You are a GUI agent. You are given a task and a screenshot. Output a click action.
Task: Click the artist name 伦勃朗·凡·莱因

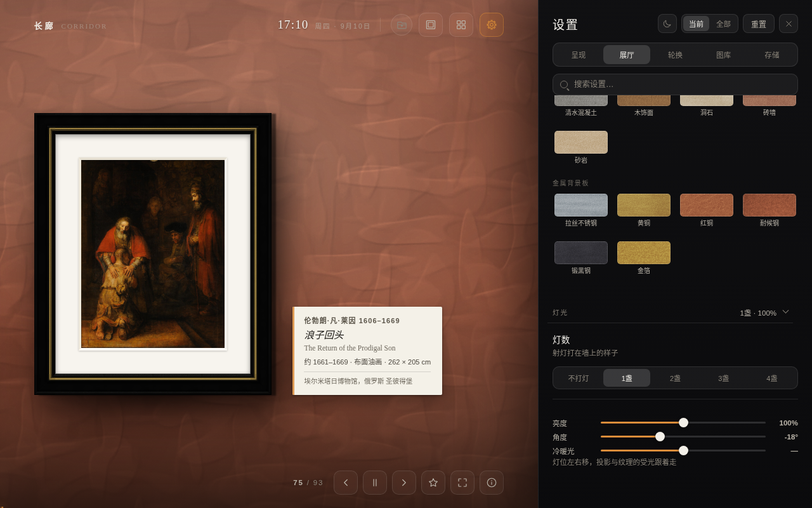(x=330, y=321)
